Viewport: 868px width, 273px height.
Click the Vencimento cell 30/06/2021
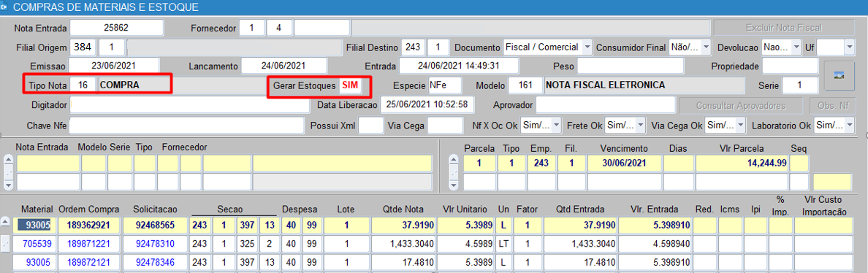tap(624, 164)
